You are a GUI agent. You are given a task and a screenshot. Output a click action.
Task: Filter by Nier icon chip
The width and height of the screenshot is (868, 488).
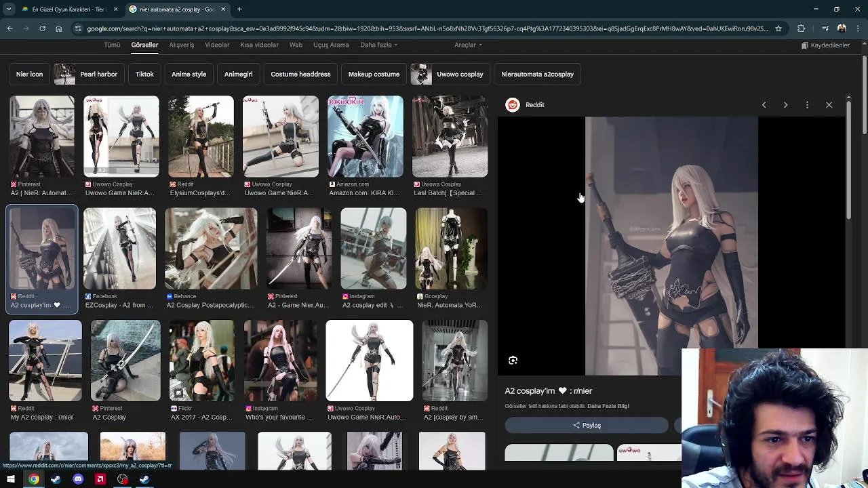29,74
